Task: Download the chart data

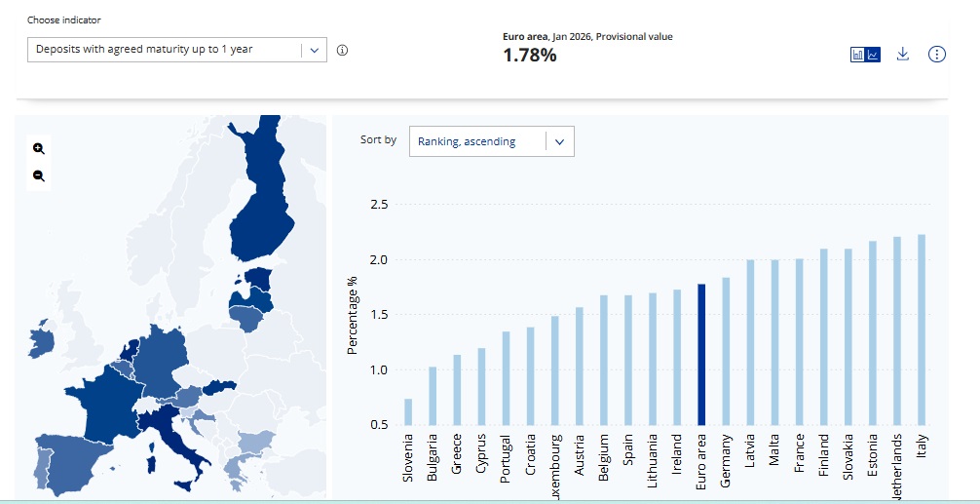Action: 903,55
